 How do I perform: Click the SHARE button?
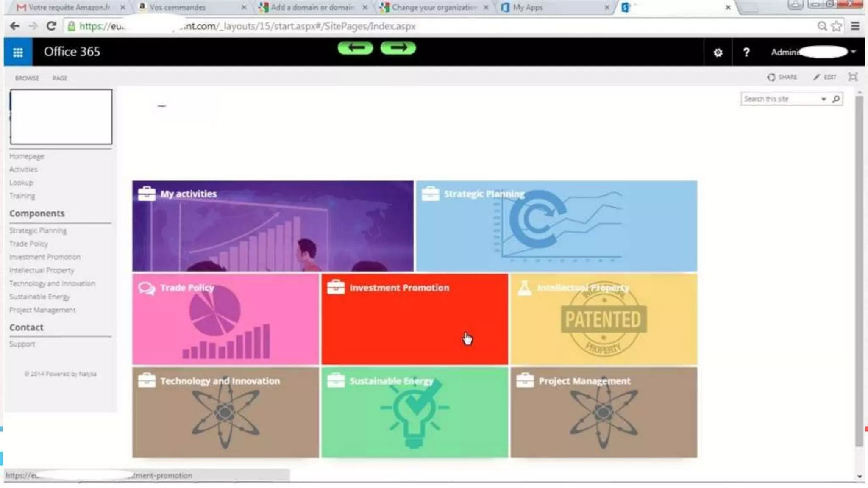coord(782,77)
